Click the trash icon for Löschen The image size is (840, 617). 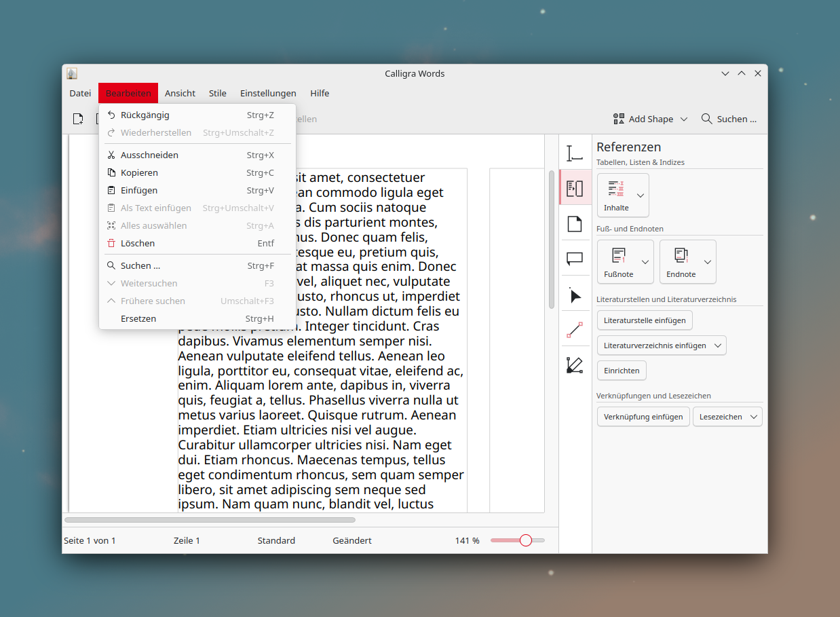111,243
